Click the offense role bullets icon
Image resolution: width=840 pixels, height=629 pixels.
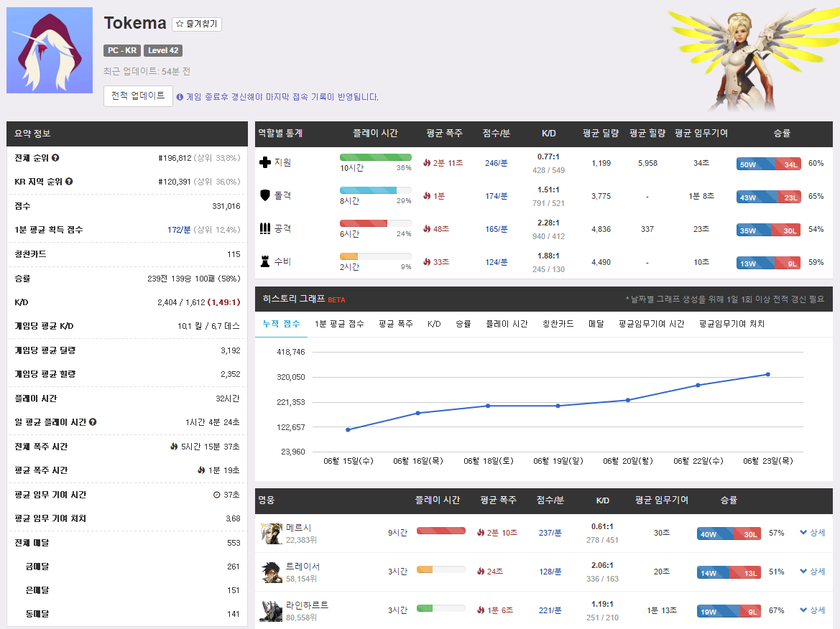(265, 228)
